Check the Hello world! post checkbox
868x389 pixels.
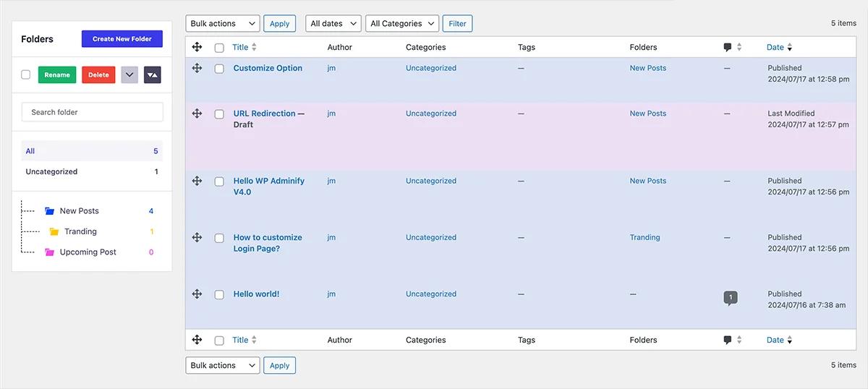click(x=219, y=294)
